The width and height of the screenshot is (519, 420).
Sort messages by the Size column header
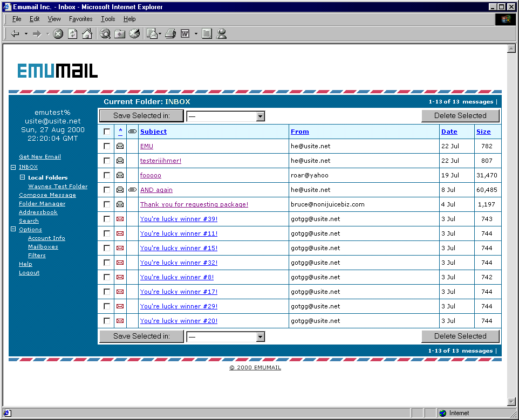[x=483, y=132]
